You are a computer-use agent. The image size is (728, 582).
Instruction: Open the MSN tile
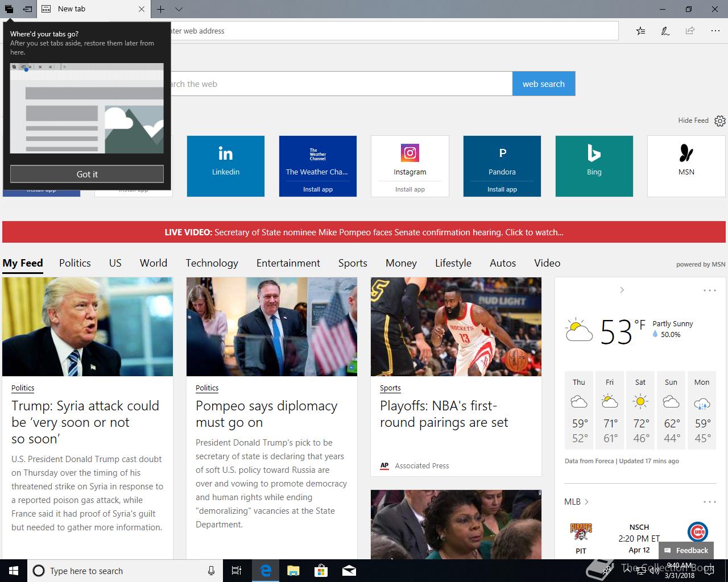coord(686,166)
